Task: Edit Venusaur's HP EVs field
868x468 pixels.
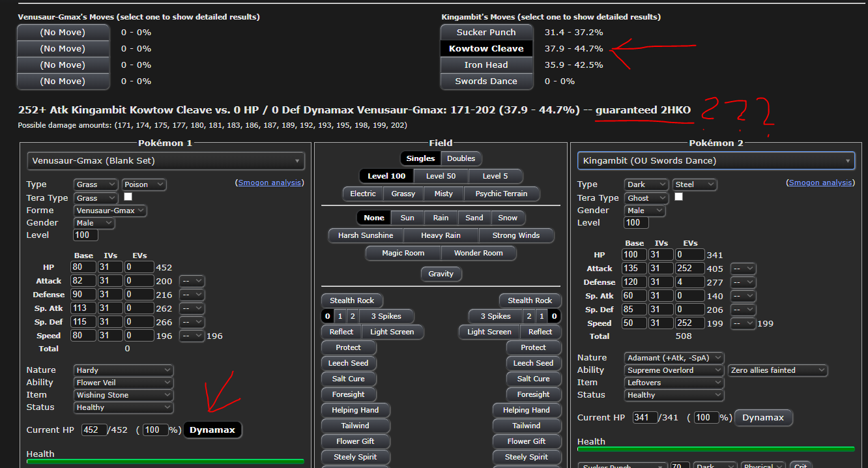Action: pos(139,267)
